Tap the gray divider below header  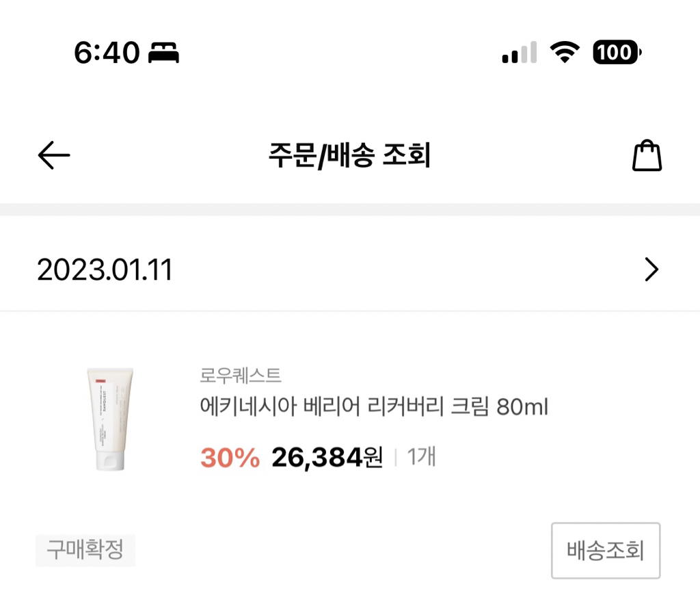(x=350, y=209)
